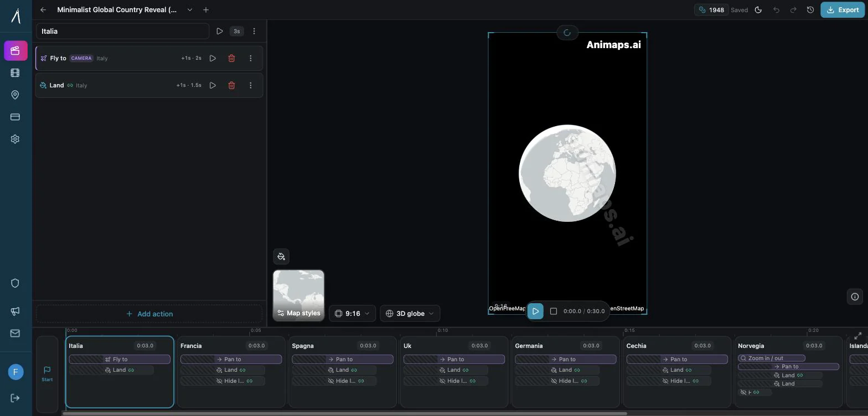Open the settings gear in sidebar
This screenshot has width=868, height=416.
[15, 139]
